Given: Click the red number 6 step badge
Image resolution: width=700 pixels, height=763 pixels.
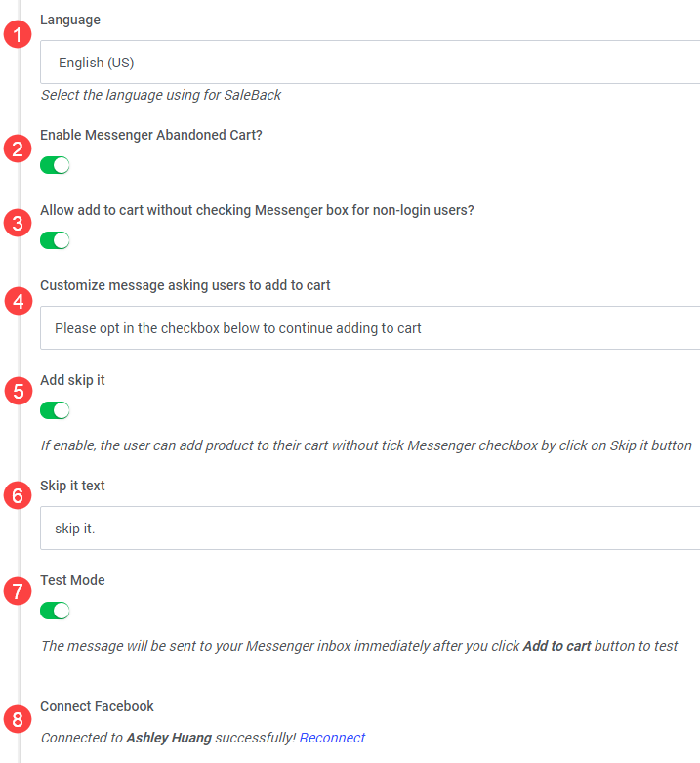Looking at the screenshot, I should click(x=18, y=495).
